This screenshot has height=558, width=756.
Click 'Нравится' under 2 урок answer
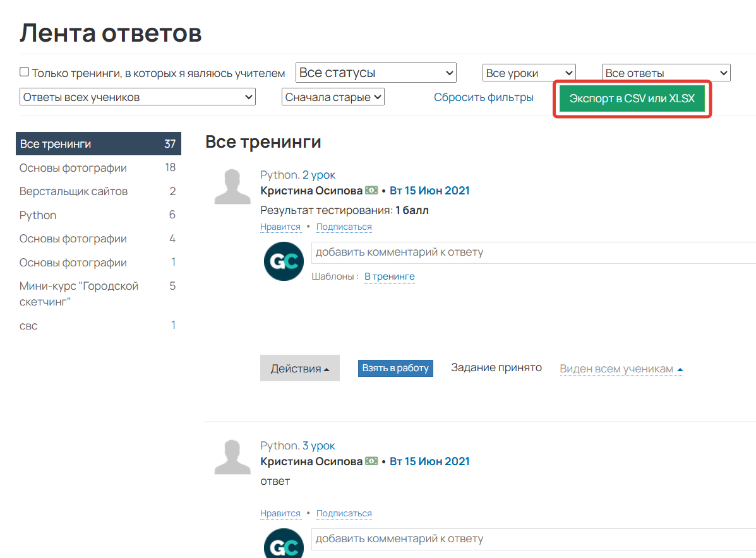point(280,227)
